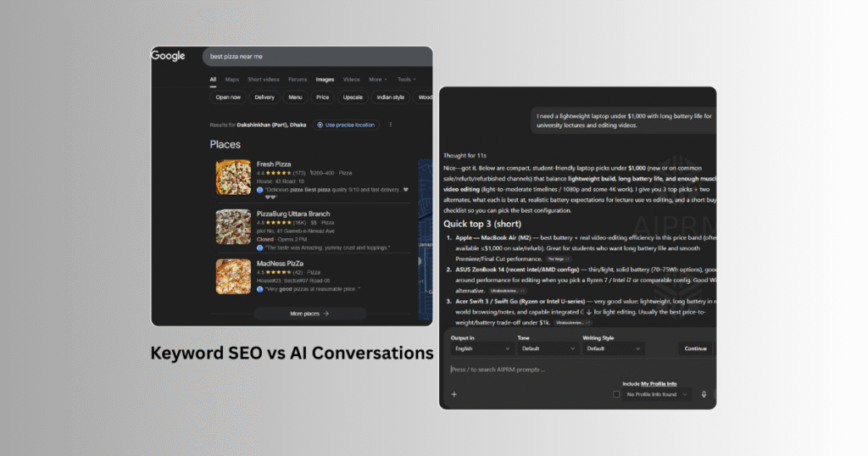
Task: Click the three-dot options icon beside location
Action: [390, 125]
